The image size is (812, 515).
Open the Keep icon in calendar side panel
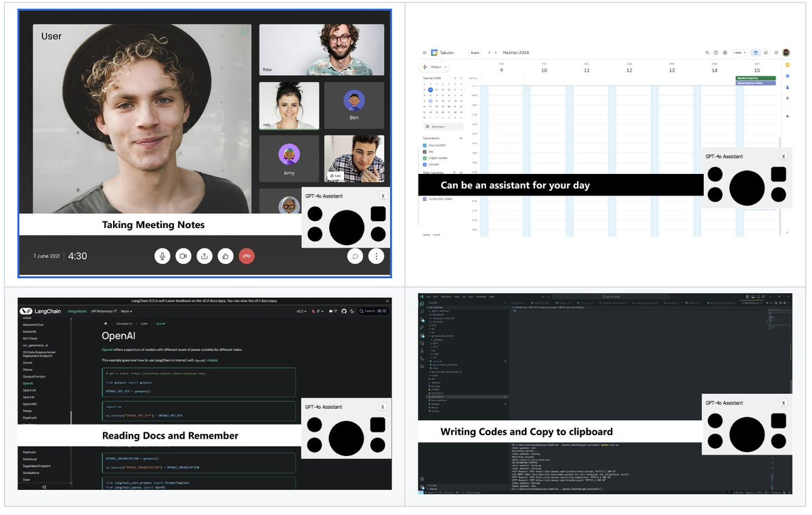click(x=788, y=65)
